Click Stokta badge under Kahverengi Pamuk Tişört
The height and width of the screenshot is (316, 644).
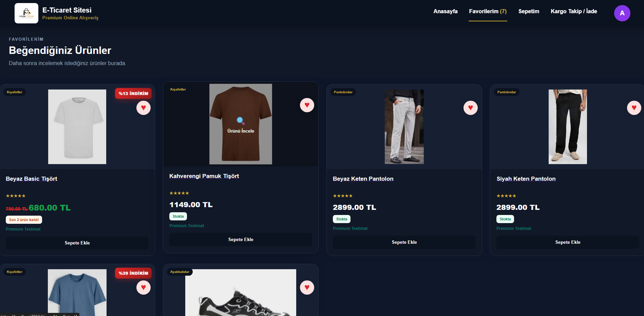click(x=178, y=216)
